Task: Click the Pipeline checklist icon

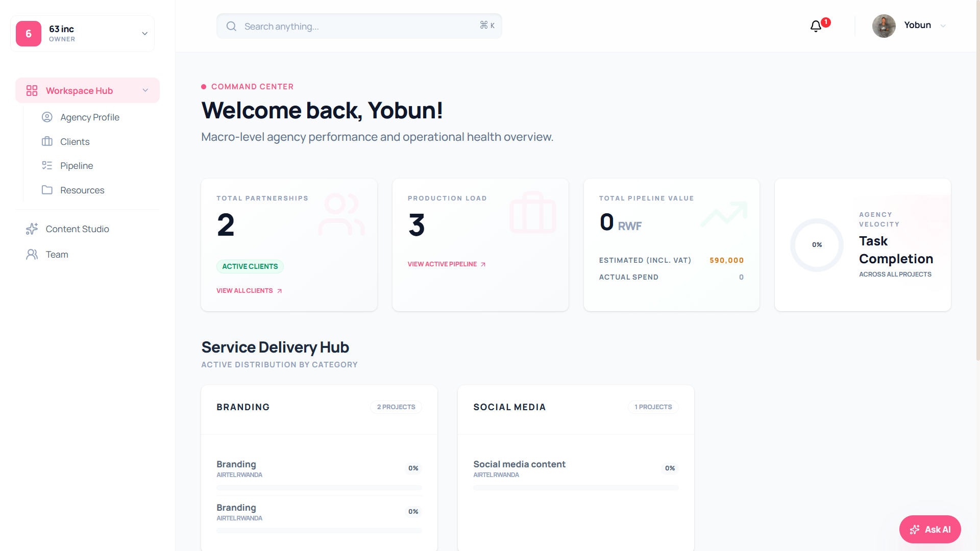Action: pyautogui.click(x=47, y=165)
